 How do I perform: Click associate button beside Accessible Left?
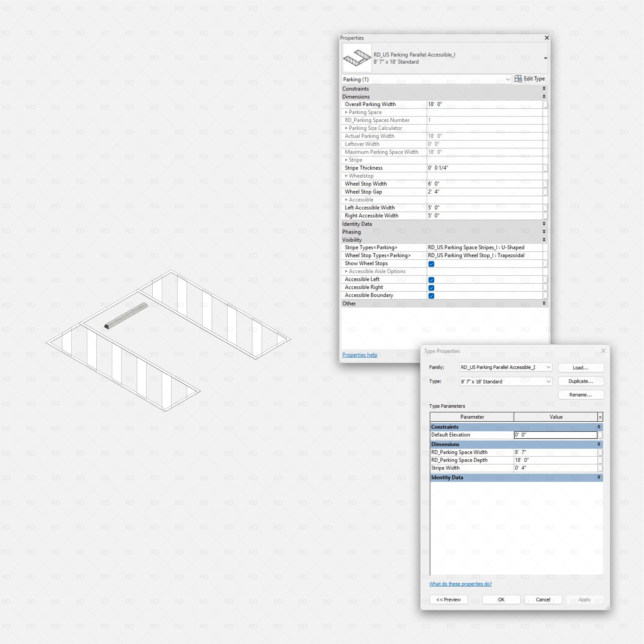tap(545, 280)
